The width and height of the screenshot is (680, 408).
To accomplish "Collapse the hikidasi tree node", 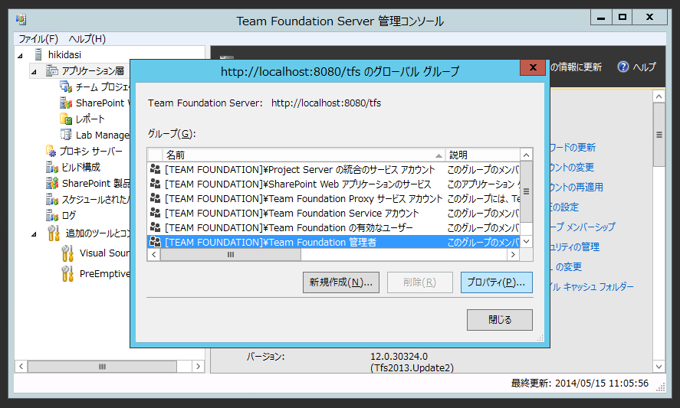I will (x=20, y=55).
